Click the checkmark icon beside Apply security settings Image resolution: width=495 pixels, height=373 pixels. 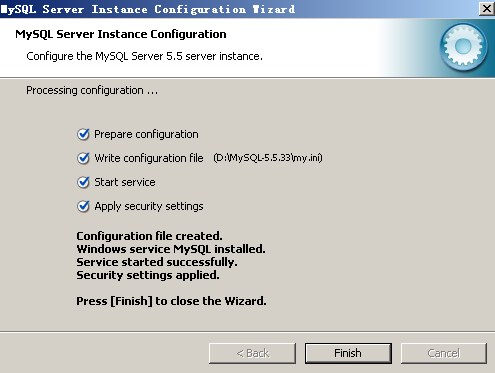coord(83,206)
